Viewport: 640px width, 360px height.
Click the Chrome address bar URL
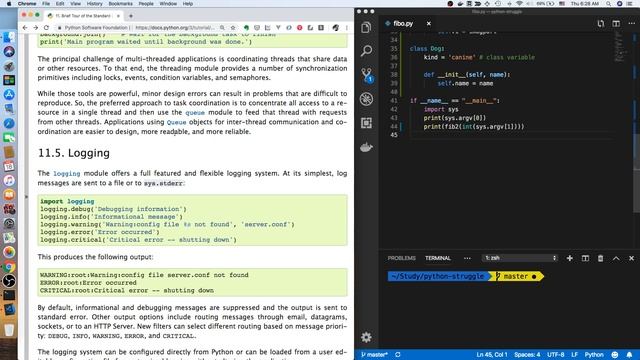[x=174, y=28]
